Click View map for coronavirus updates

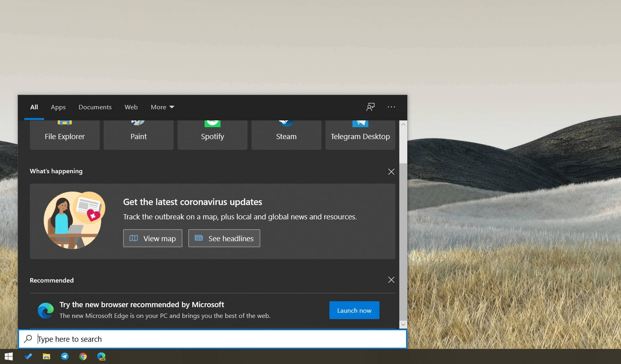pyautogui.click(x=153, y=238)
